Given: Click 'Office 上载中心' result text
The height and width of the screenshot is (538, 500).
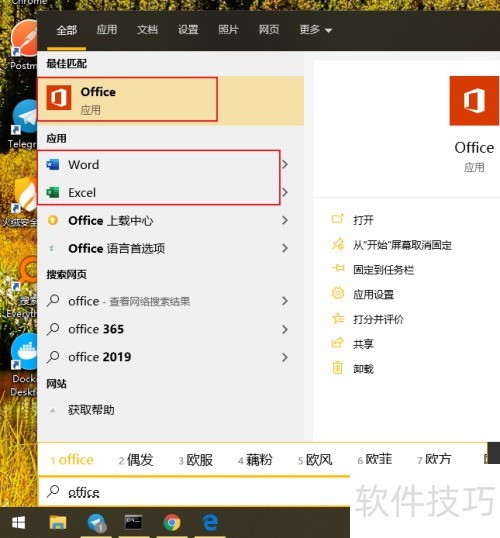Looking at the screenshot, I should (x=111, y=221).
